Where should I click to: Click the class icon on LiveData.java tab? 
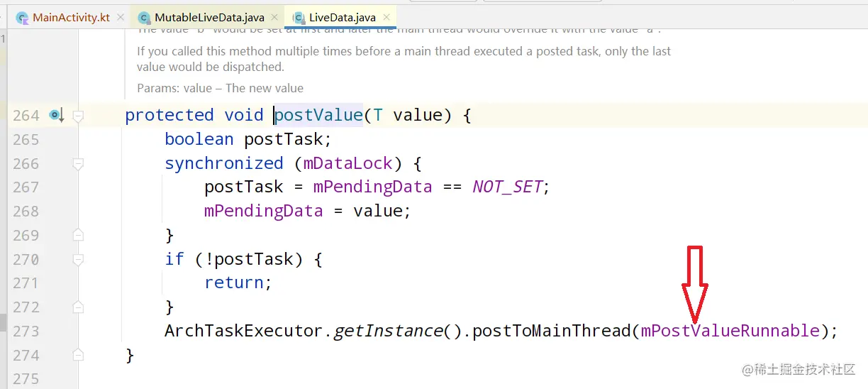pyautogui.click(x=299, y=18)
